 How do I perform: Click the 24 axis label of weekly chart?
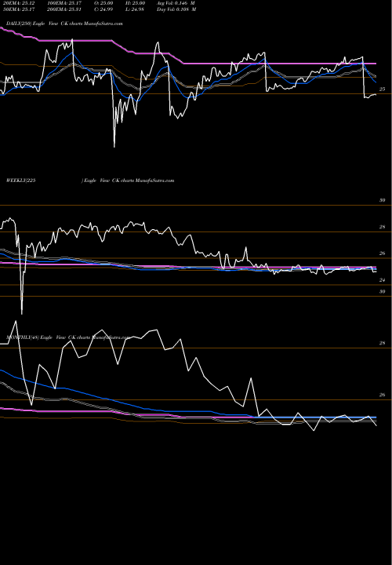(x=383, y=280)
